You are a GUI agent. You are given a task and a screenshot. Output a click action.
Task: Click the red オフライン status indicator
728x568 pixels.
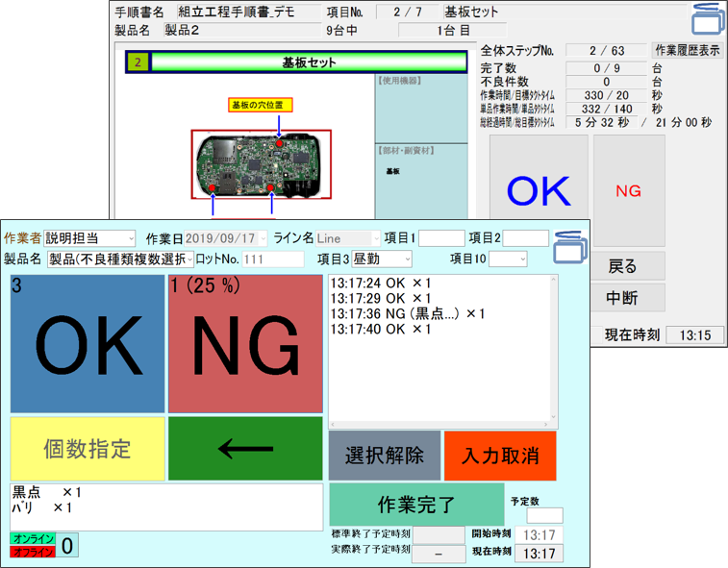pos(33,552)
